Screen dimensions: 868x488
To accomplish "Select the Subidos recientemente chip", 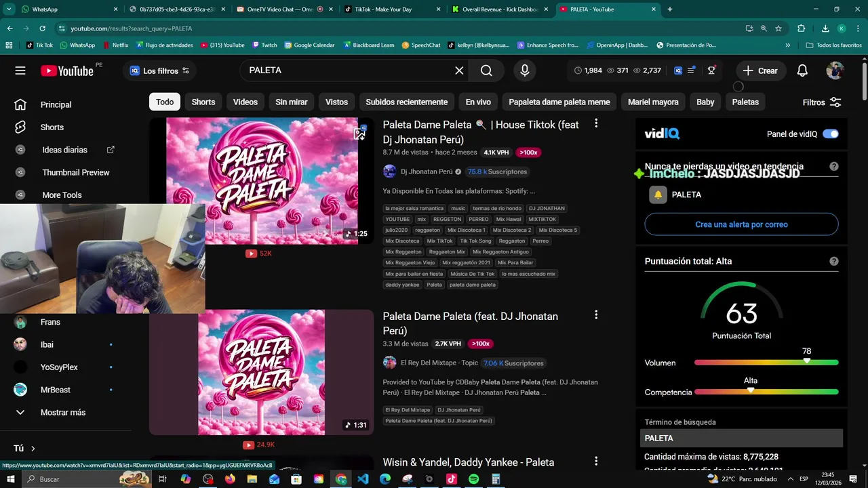I will coord(407,102).
